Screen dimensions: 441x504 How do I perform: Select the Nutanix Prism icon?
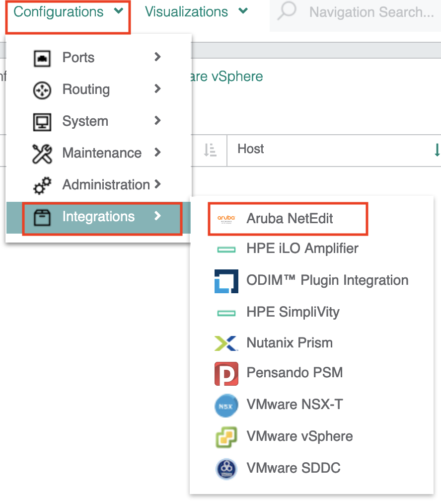(226, 343)
